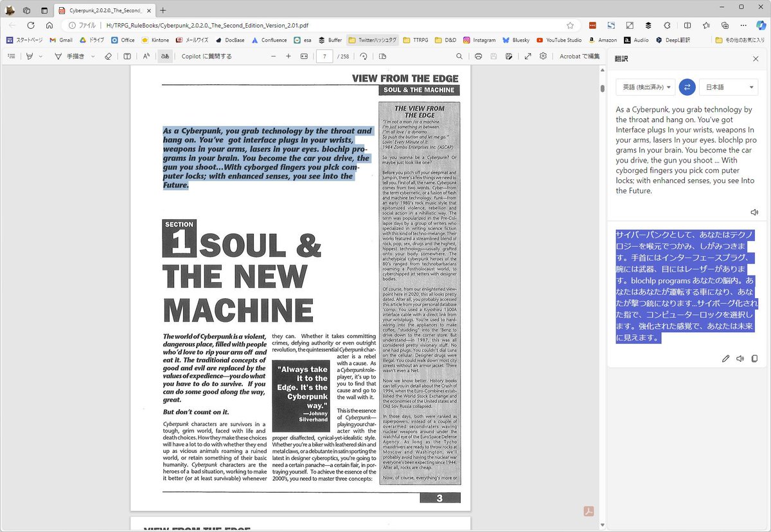The width and height of the screenshot is (771, 532).
Task: Enter full screen with expand arrows icon
Action: click(x=527, y=57)
